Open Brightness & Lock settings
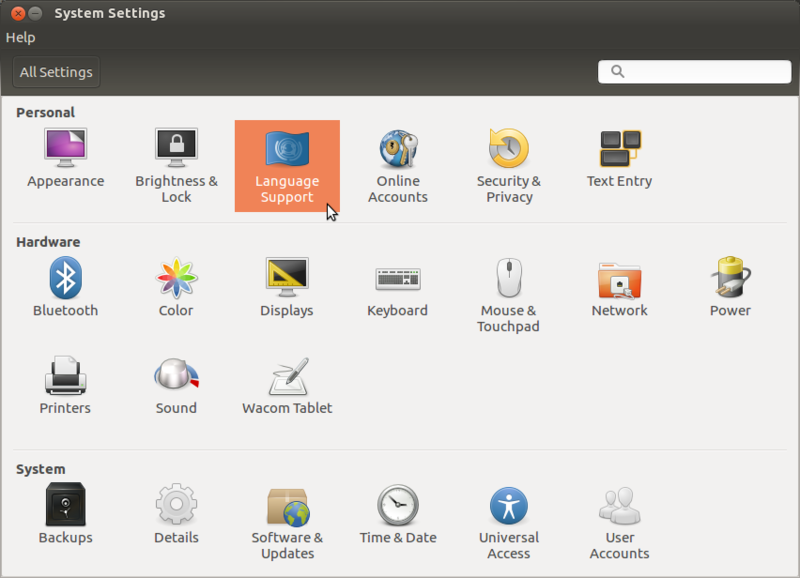800x578 pixels. [176, 166]
